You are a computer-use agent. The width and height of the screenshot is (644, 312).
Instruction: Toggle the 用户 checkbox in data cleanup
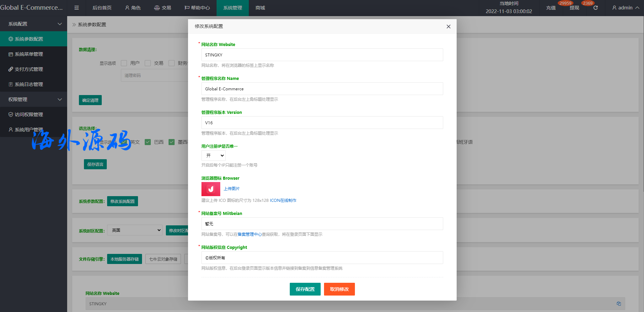tap(124, 63)
